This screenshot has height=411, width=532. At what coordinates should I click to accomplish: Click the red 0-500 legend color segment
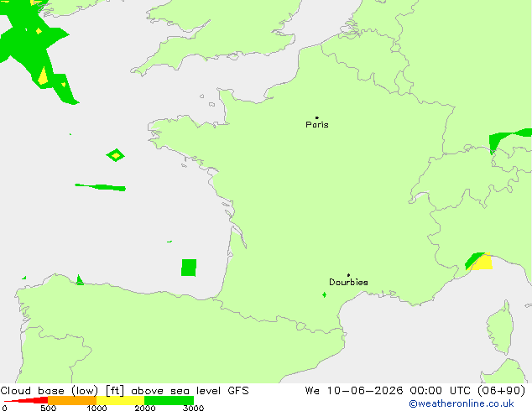pos(27,400)
